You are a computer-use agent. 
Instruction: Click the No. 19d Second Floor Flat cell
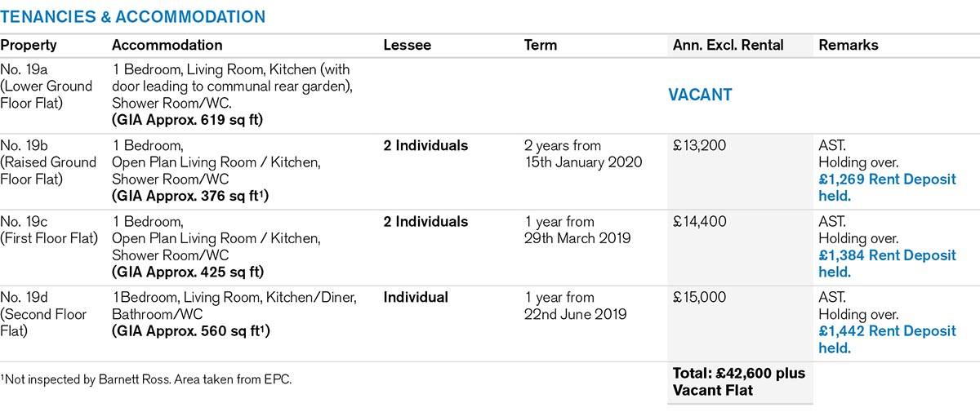coord(43,314)
